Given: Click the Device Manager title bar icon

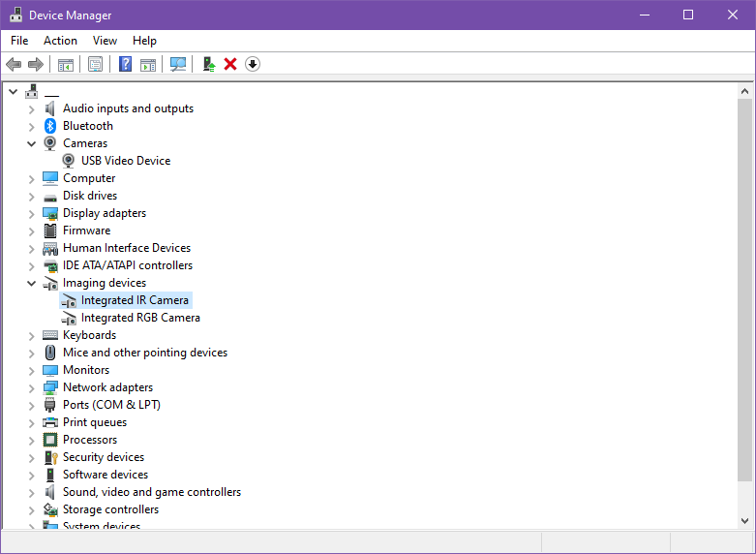Looking at the screenshot, I should click(16, 15).
